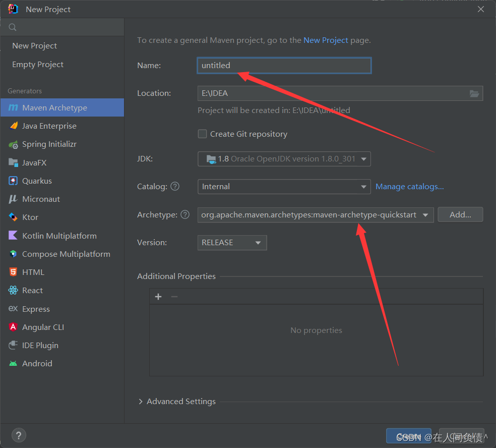
Task: Select Express generator label
Action: 36,309
